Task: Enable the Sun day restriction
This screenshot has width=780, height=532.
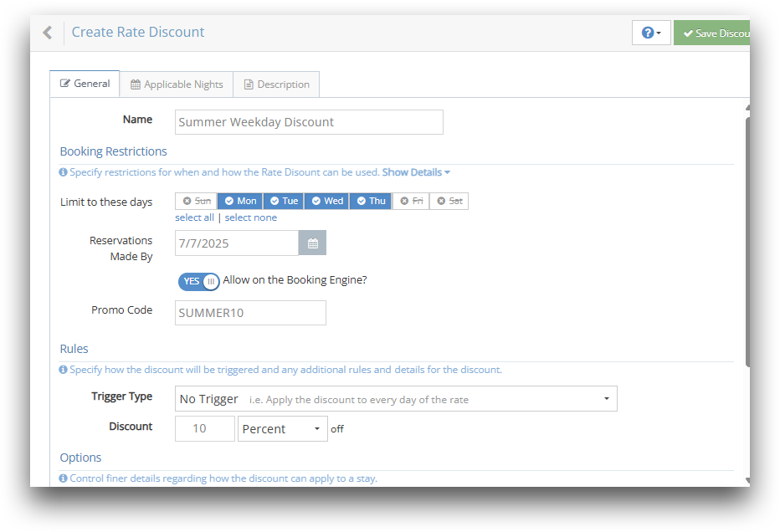Action: [x=195, y=201]
